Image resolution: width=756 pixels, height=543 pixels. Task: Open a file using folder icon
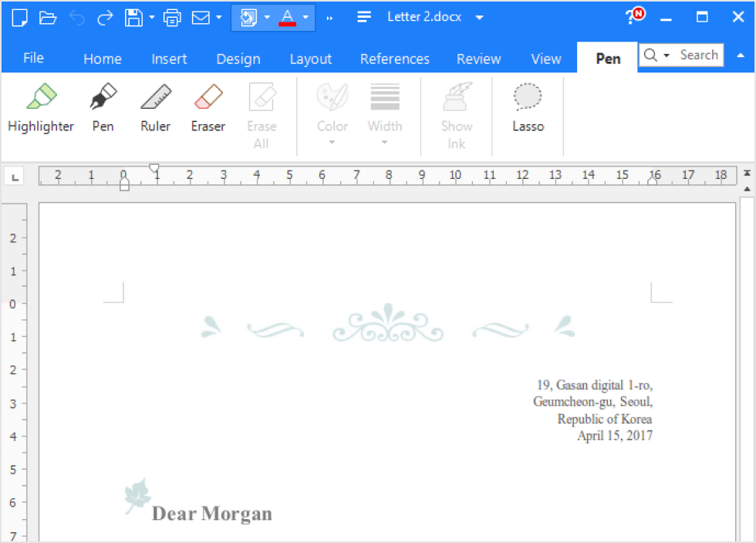pyautogui.click(x=48, y=17)
